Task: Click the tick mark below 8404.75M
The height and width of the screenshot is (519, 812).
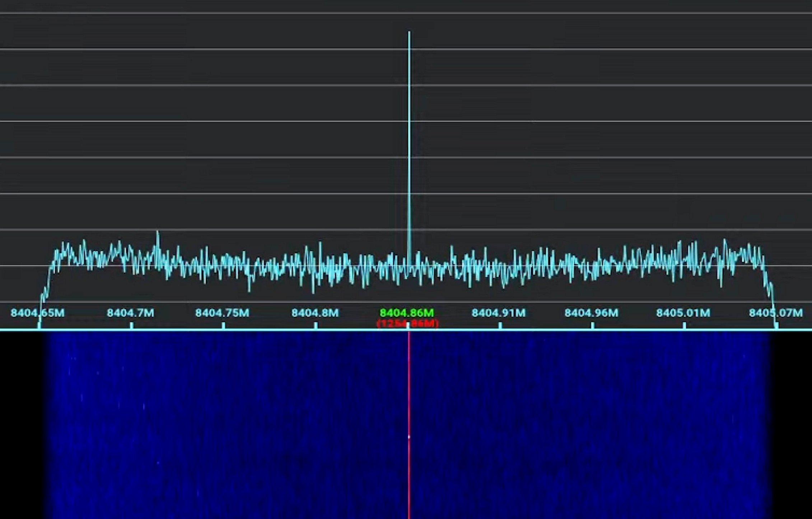Action: pyautogui.click(x=224, y=325)
